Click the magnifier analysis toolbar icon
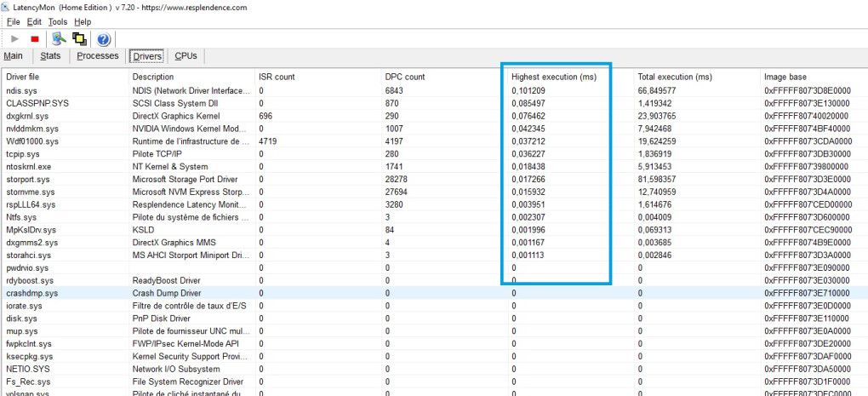Screen dimensions: 868x396 [x=59, y=38]
